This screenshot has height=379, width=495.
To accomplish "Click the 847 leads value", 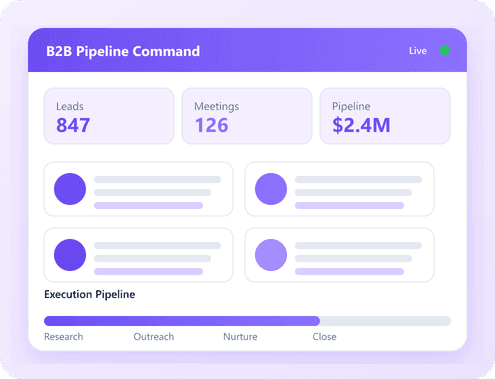I will [73, 125].
